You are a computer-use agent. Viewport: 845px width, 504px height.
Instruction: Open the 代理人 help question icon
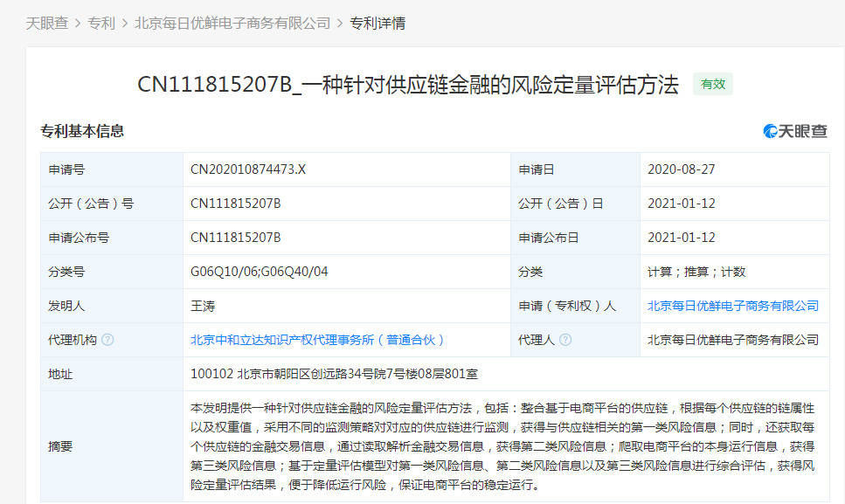click(565, 340)
